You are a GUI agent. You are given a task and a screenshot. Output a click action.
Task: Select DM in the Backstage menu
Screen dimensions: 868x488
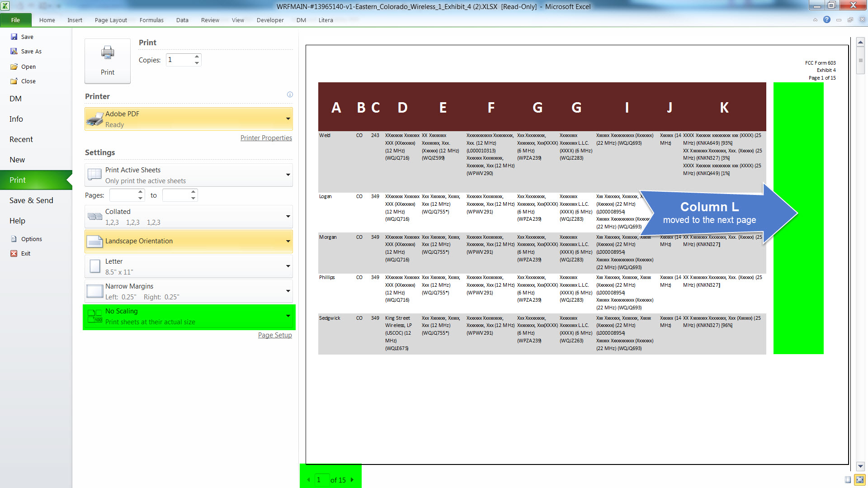[x=36, y=99]
